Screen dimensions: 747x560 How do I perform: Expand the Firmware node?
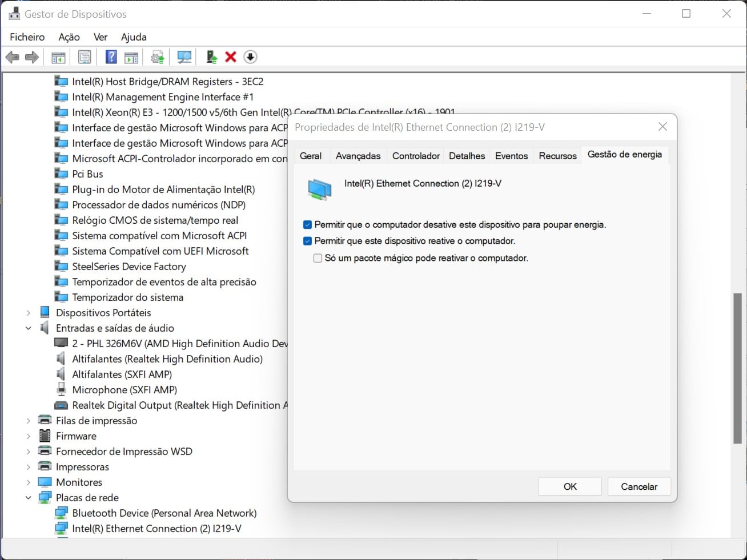pyautogui.click(x=28, y=436)
